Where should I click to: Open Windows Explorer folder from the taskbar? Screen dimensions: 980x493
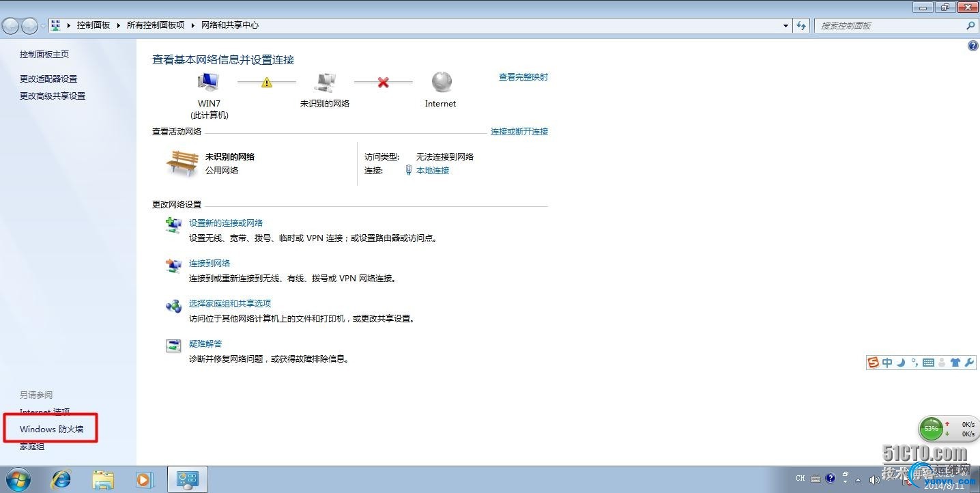103,479
